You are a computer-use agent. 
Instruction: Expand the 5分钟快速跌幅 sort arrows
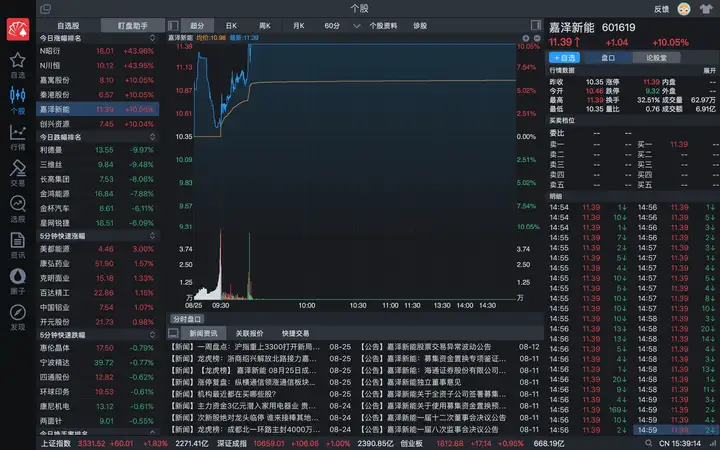tap(152, 335)
